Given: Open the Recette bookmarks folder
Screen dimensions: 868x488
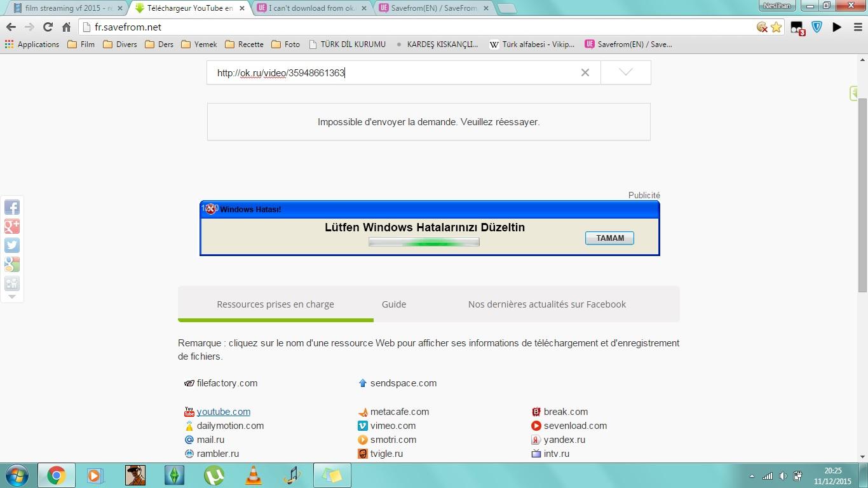Looking at the screenshot, I should pyautogui.click(x=244, y=44).
